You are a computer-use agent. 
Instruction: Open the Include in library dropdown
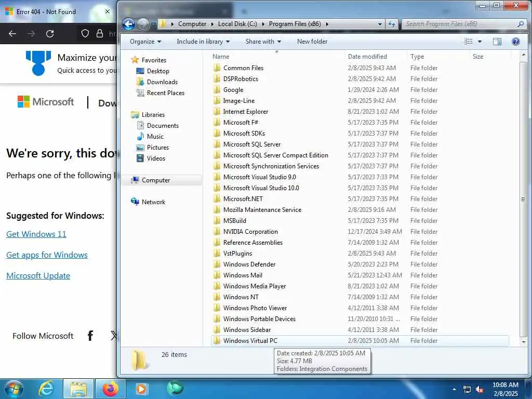[x=203, y=42]
